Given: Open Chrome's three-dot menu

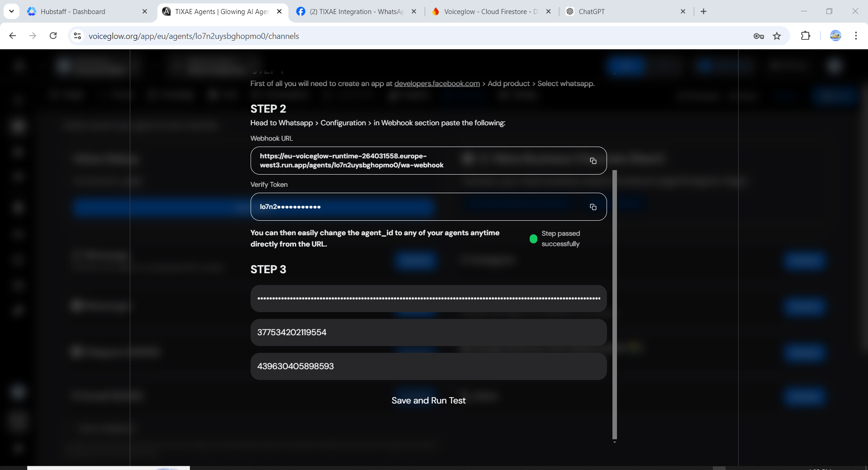Looking at the screenshot, I should 855,36.
